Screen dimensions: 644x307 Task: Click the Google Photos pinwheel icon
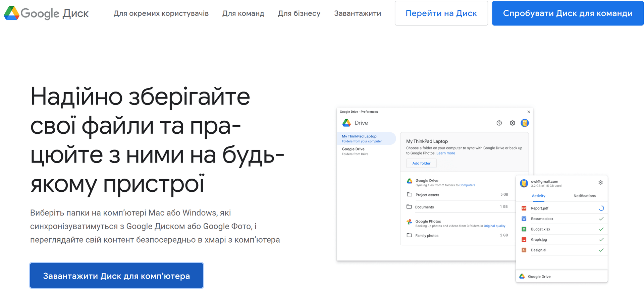tap(409, 222)
